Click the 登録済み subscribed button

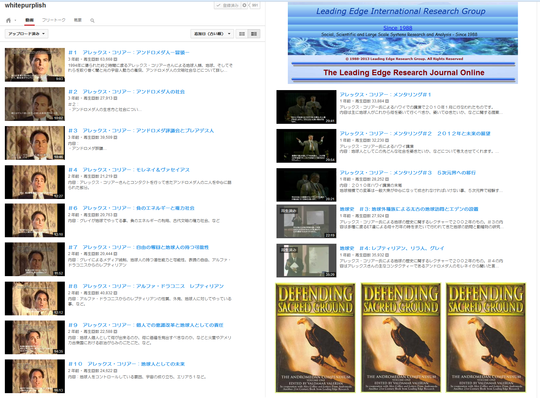228,5
